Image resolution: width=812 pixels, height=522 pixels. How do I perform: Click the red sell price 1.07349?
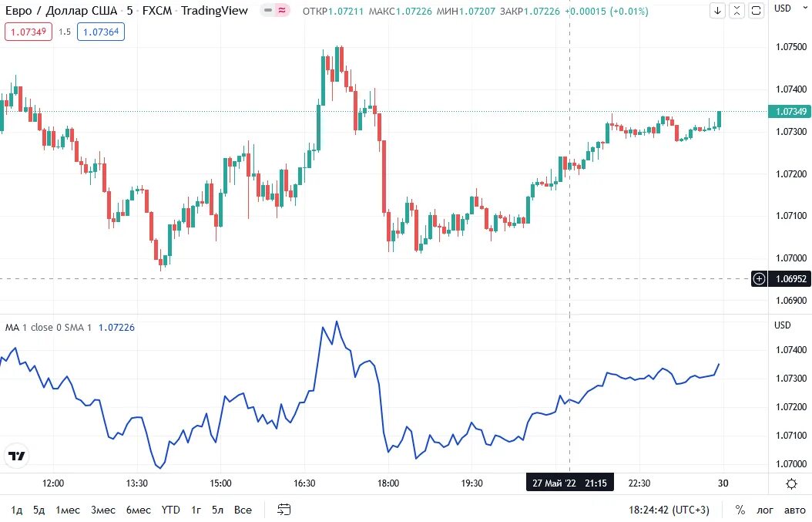(x=29, y=32)
